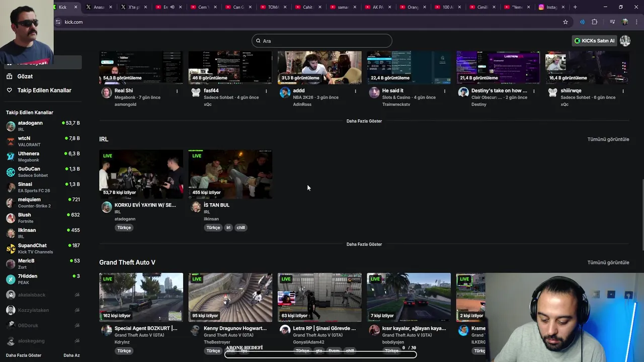Open Uthenera avatar in followed channels
The width and height of the screenshot is (644, 362).
(11, 156)
